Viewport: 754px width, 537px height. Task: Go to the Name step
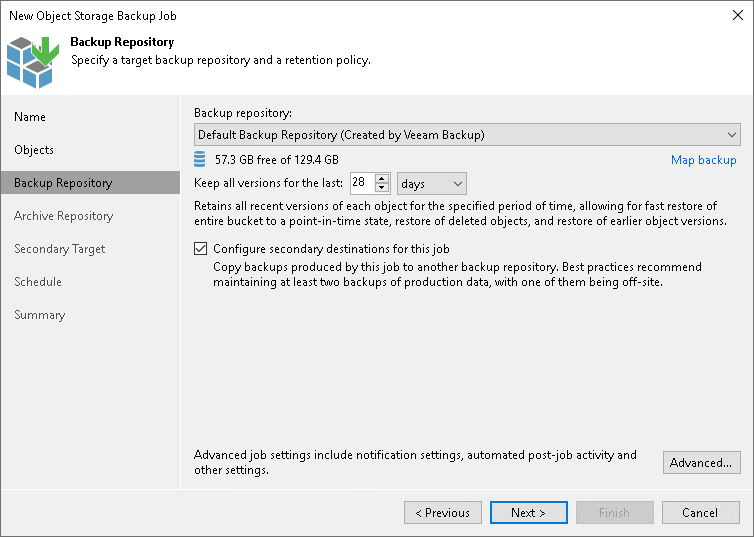click(x=30, y=117)
